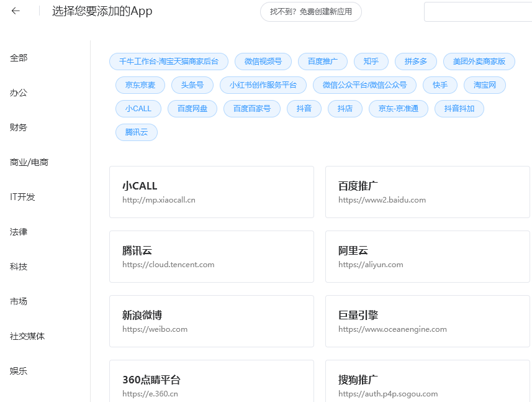532x402 pixels.
Task: Select the 阿里云 app card
Action: [x=428, y=257]
